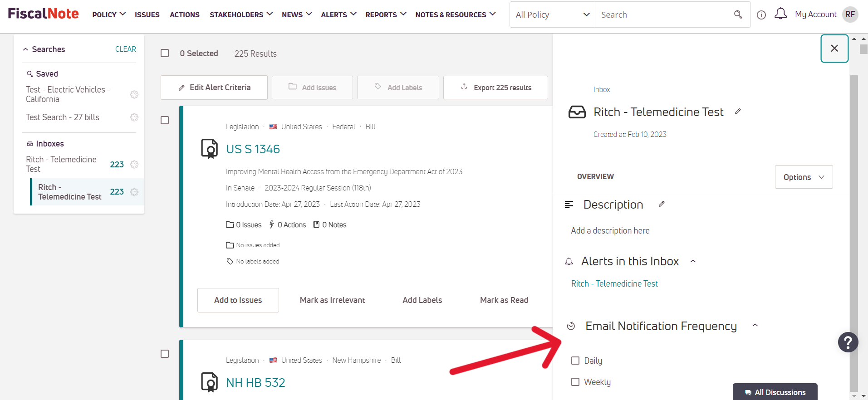
Task: Click the US S 1346 bill document icon
Action: point(209,149)
